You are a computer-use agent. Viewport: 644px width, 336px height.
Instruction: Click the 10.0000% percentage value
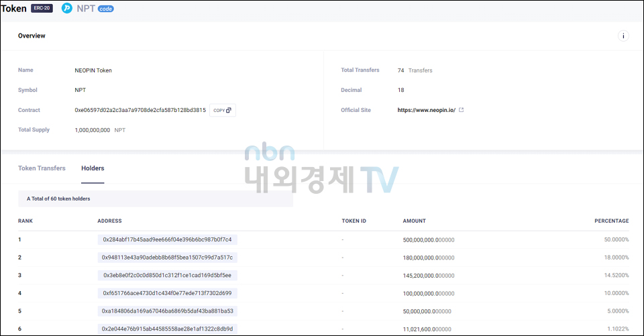(616, 293)
